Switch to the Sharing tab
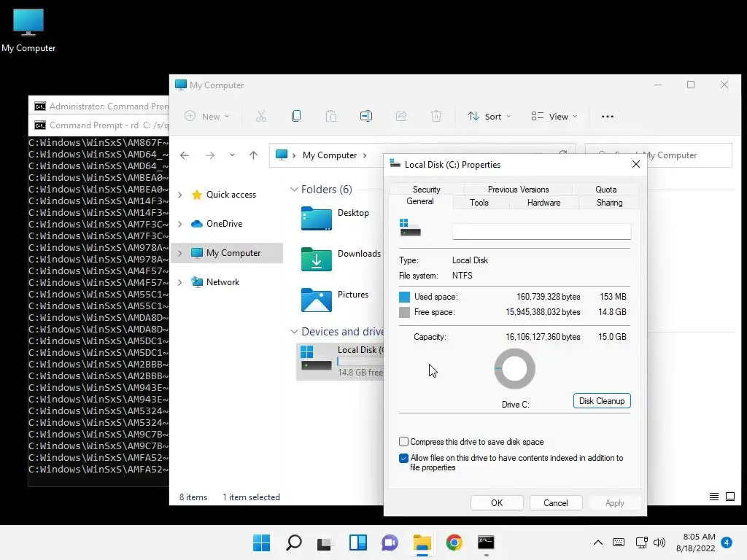 click(609, 203)
